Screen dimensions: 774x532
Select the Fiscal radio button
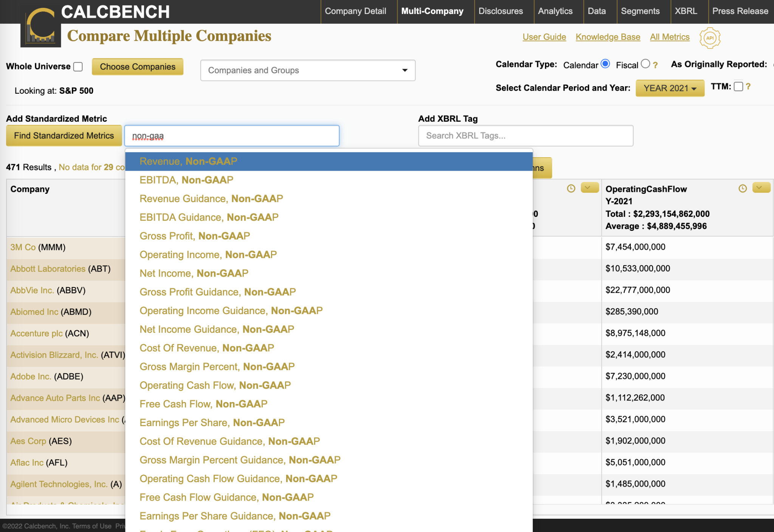coord(645,64)
